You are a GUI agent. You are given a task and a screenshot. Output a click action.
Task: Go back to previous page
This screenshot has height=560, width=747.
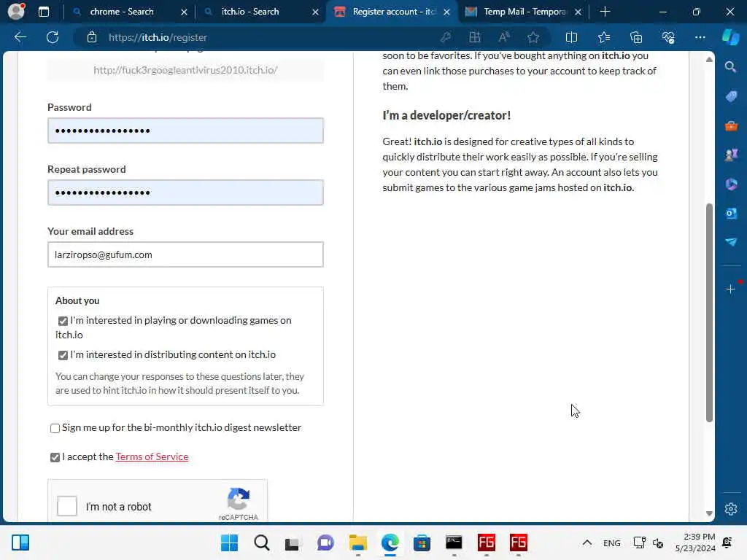coord(20,37)
